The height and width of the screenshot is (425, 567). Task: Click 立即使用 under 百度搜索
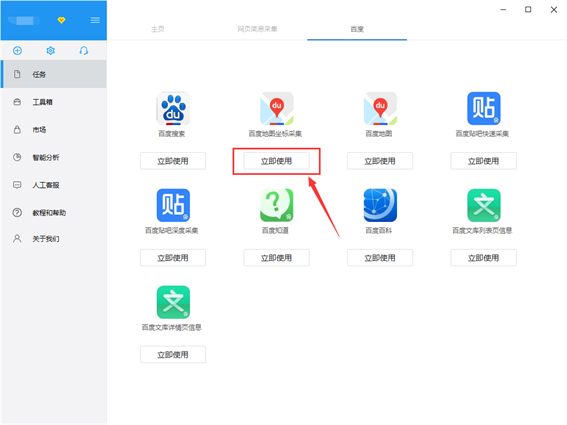pyautogui.click(x=173, y=161)
